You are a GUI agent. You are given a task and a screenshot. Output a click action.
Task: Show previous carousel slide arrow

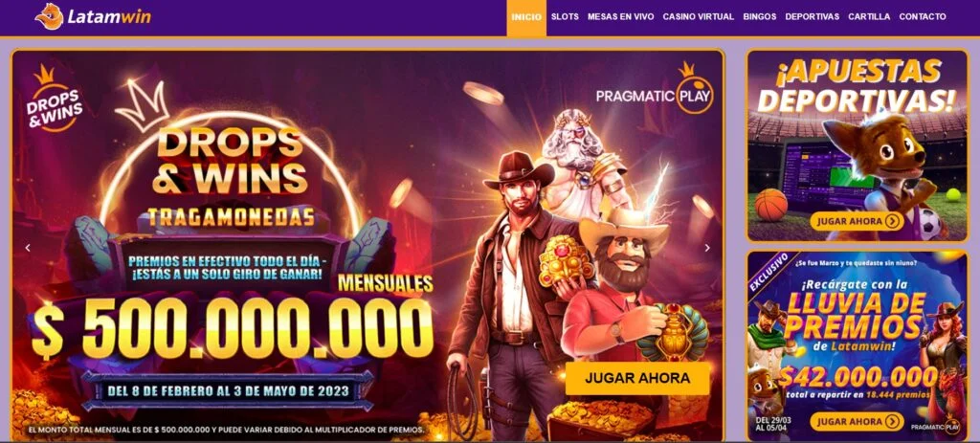28,248
